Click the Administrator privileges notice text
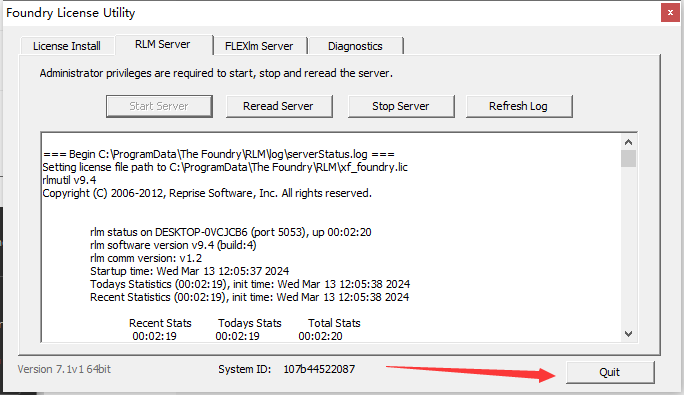Viewport: 684px width, 395px height. [x=216, y=73]
